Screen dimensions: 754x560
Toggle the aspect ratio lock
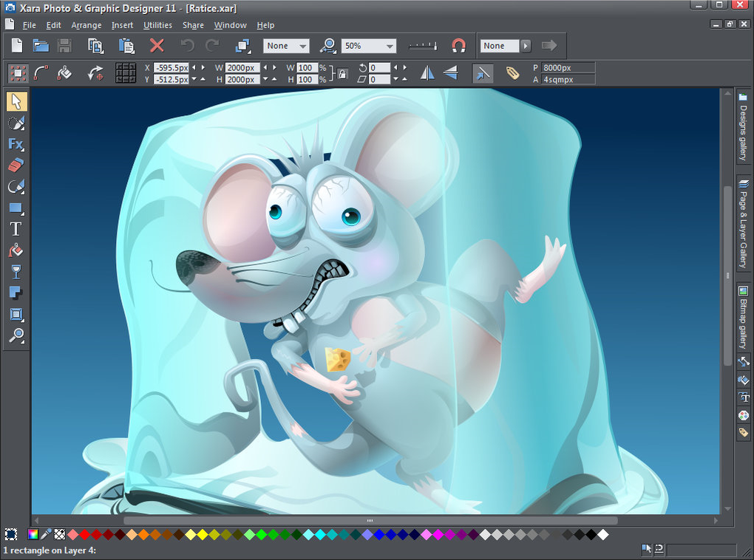coord(342,73)
